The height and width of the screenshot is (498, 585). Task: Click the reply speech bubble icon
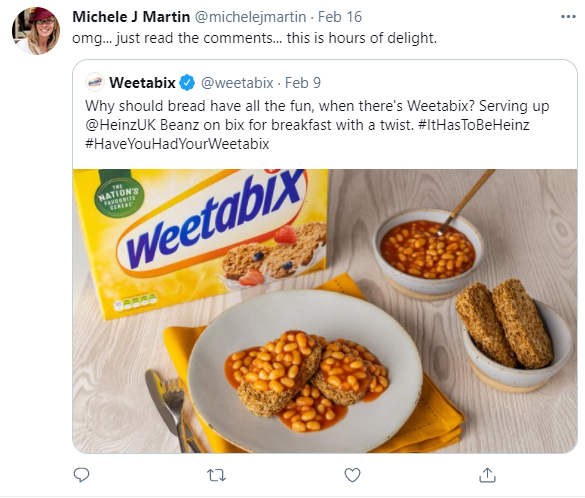pos(81,475)
